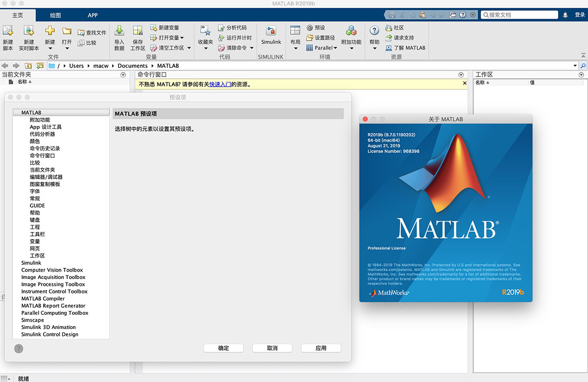Click the Documents segment in the address path
The width and height of the screenshot is (588, 382).
132,66
